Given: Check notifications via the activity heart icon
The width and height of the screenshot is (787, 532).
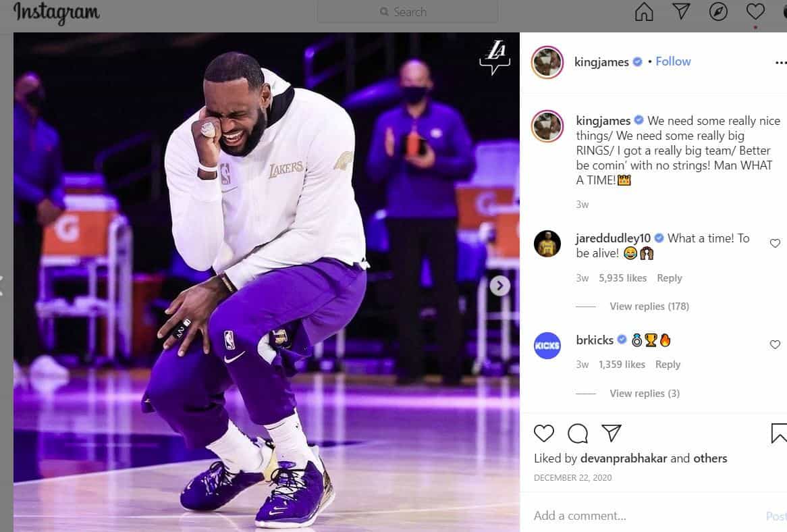Looking at the screenshot, I should pyautogui.click(x=755, y=12).
